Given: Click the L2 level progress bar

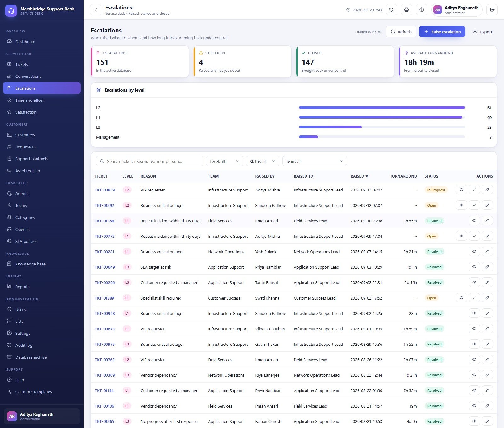Looking at the screenshot, I should [382, 108].
